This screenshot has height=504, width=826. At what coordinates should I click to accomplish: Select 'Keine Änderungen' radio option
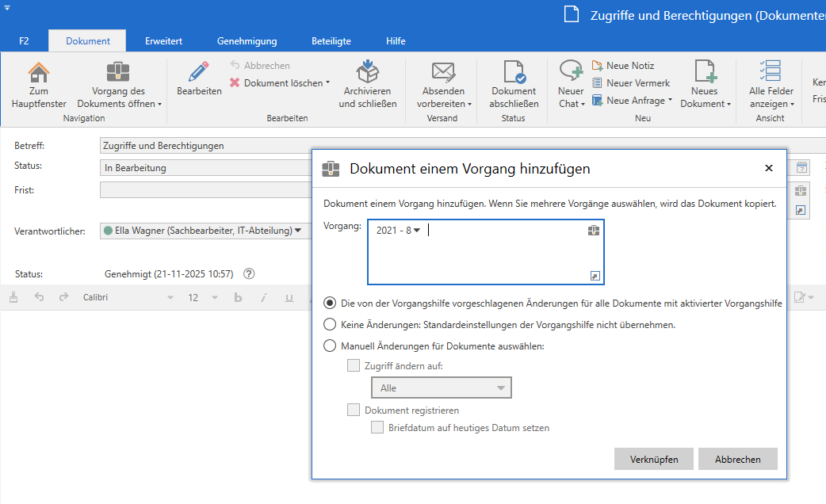[330, 324]
